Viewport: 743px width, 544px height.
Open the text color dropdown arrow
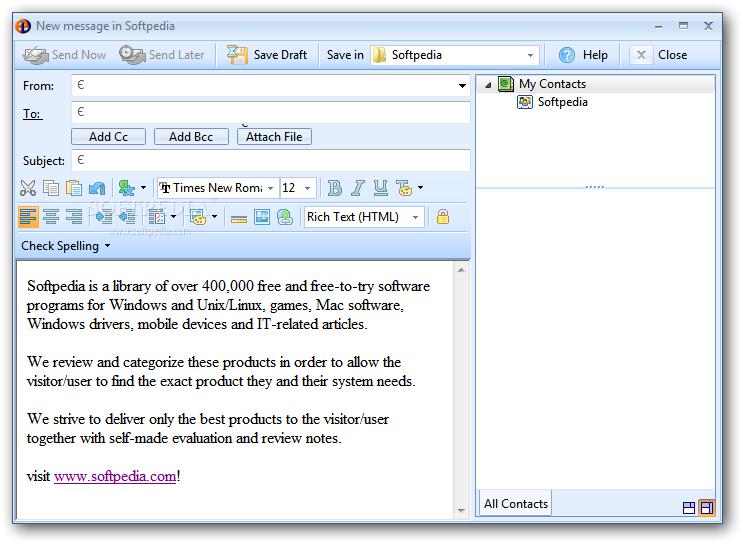pyautogui.click(x=420, y=188)
